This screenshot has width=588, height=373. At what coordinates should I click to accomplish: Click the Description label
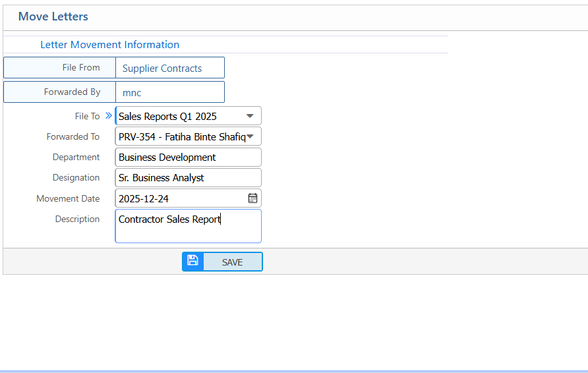tap(77, 219)
